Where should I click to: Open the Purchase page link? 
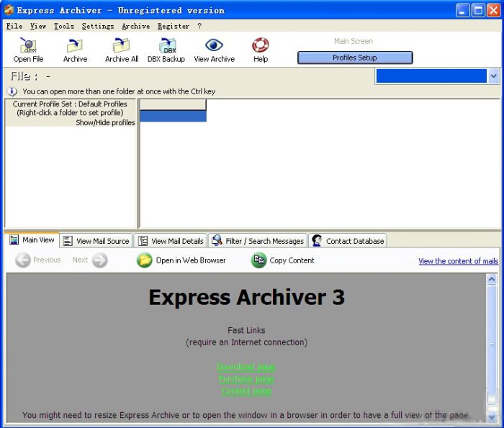246,379
